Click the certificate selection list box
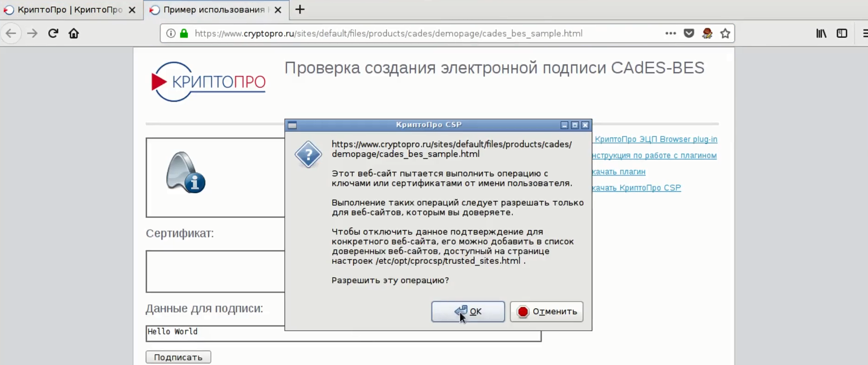This screenshot has width=868, height=365. pos(215,271)
